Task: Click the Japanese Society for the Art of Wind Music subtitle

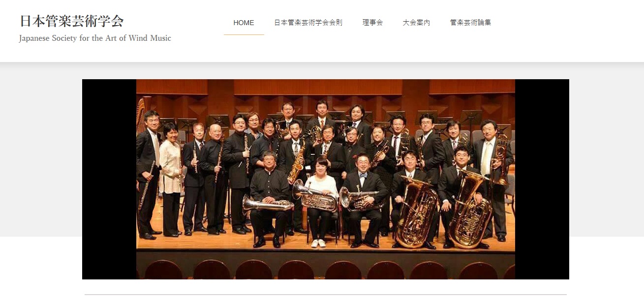Action: [x=95, y=38]
